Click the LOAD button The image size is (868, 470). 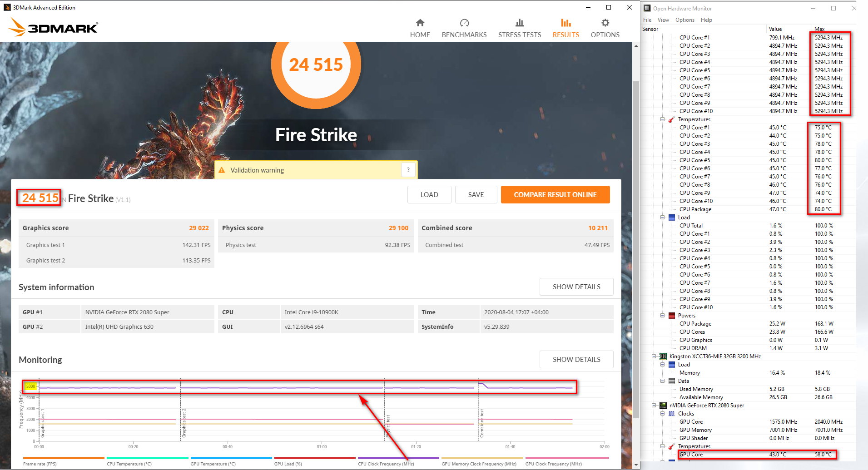tap(429, 195)
